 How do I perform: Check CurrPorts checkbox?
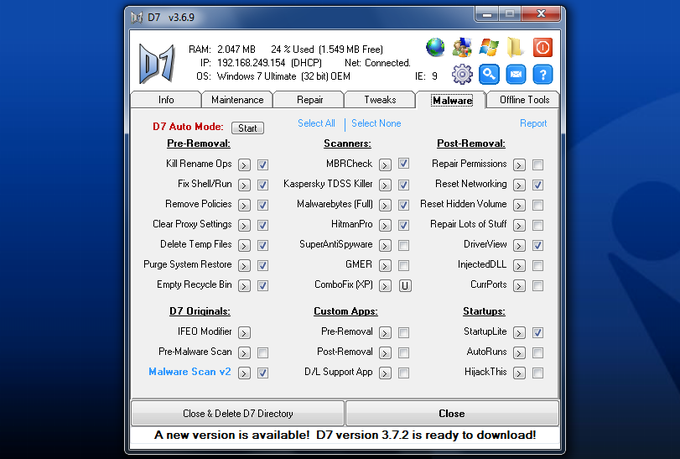538,286
